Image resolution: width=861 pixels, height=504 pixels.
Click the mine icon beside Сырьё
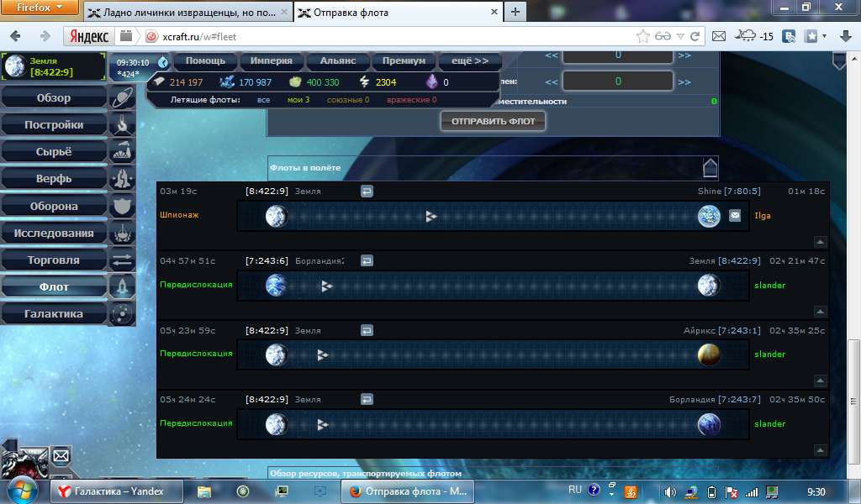(122, 151)
